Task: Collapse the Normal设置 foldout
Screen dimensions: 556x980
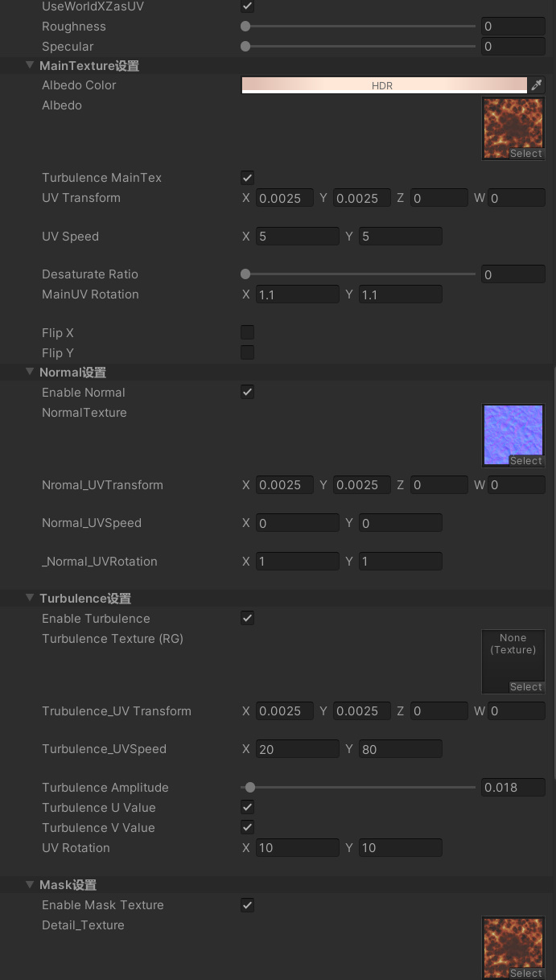Action: tap(30, 372)
